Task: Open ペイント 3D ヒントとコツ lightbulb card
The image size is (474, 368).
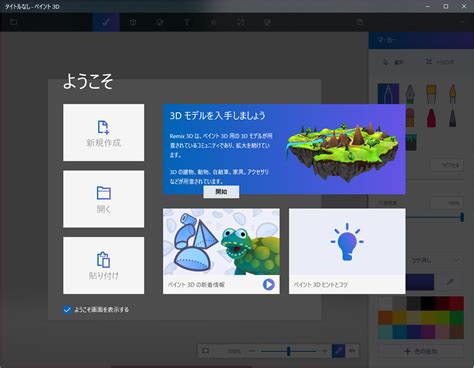Action: point(347,251)
